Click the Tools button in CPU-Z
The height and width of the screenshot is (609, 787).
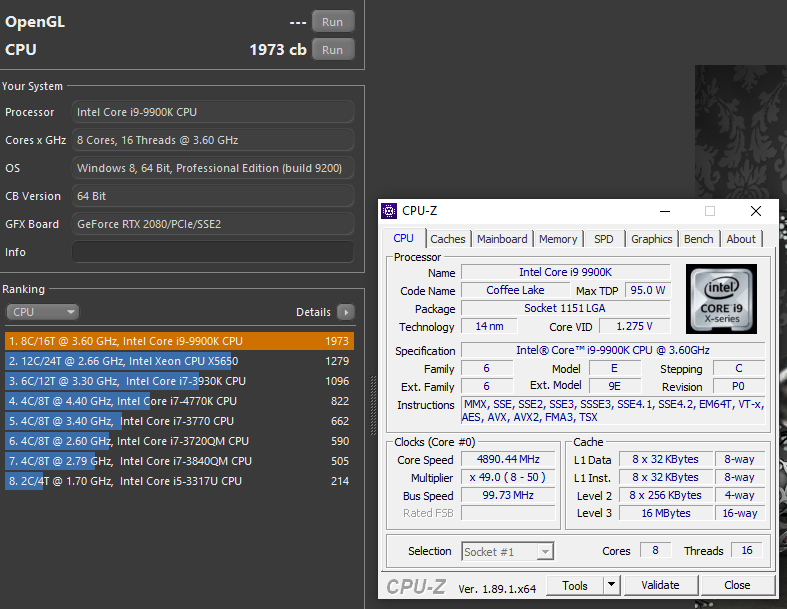(x=575, y=585)
